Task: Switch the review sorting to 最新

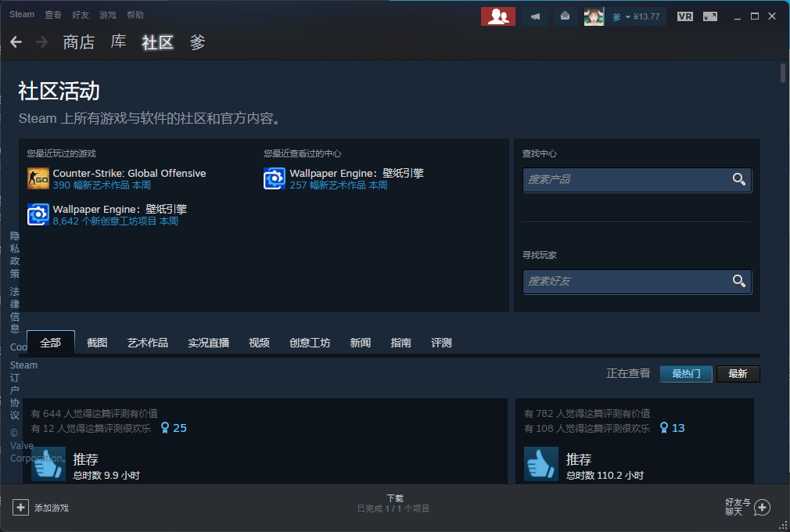Action: coord(738,373)
